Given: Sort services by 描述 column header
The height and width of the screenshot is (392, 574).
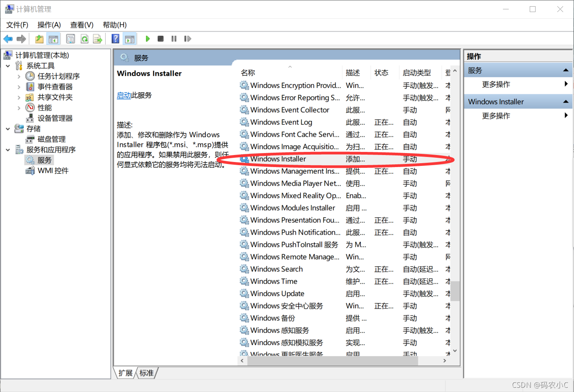Looking at the screenshot, I should (357, 73).
